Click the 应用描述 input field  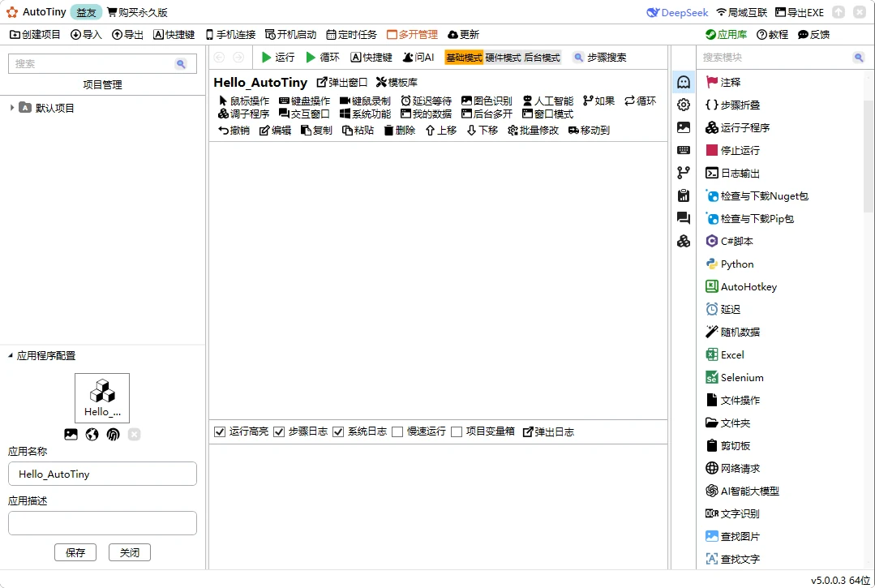click(x=103, y=523)
